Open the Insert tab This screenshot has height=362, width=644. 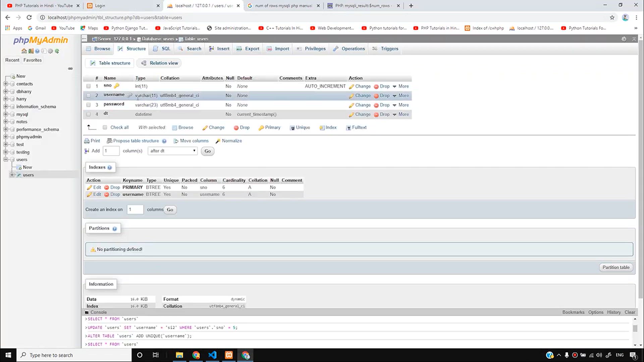click(219, 49)
